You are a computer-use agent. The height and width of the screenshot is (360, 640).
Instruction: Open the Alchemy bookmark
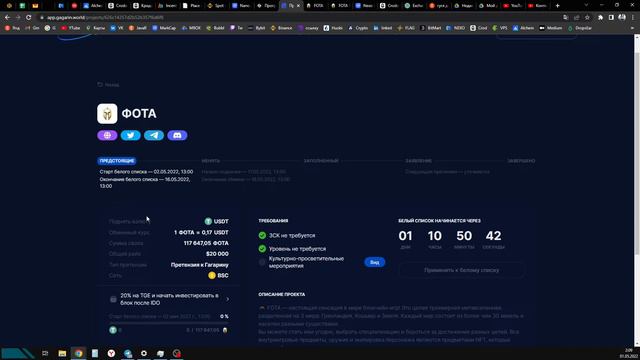tap(523, 28)
